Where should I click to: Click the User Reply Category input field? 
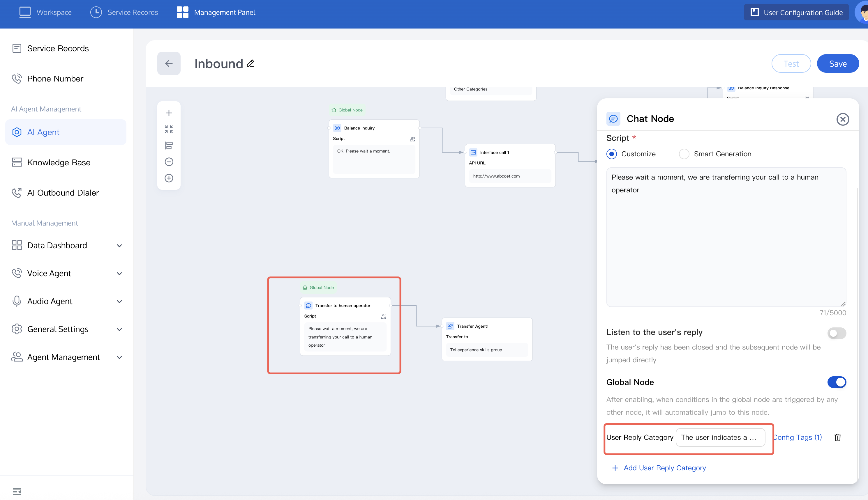720,437
